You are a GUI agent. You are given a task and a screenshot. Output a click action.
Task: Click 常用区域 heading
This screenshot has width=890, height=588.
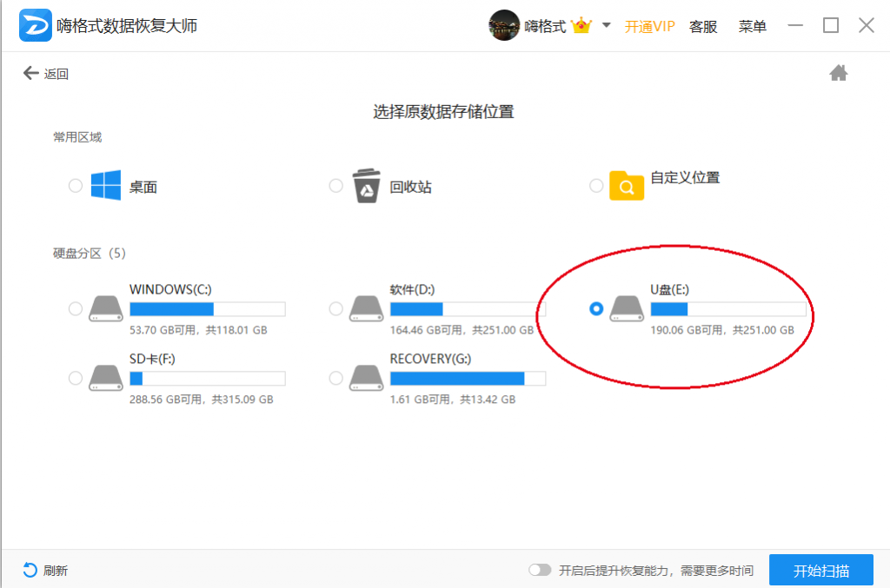77,137
